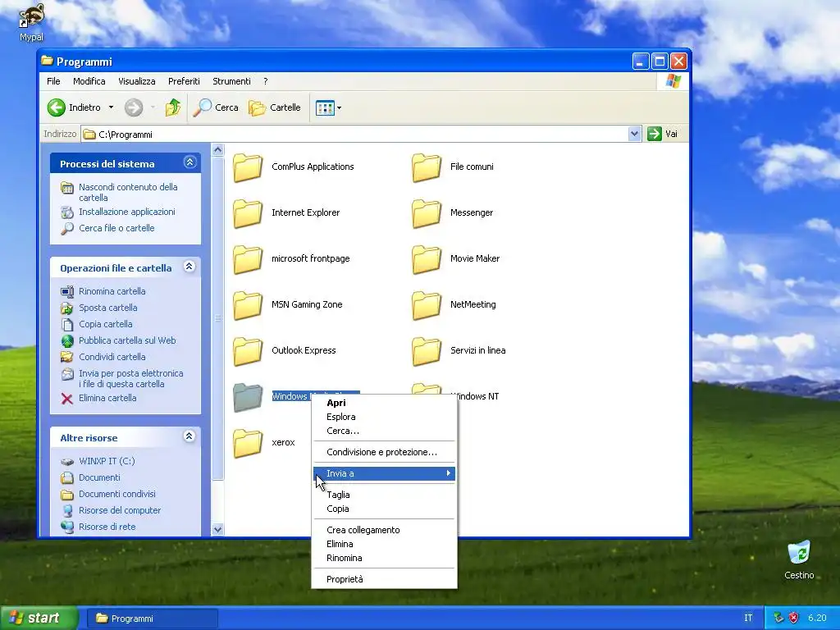Open the Strumenti menu

click(231, 81)
